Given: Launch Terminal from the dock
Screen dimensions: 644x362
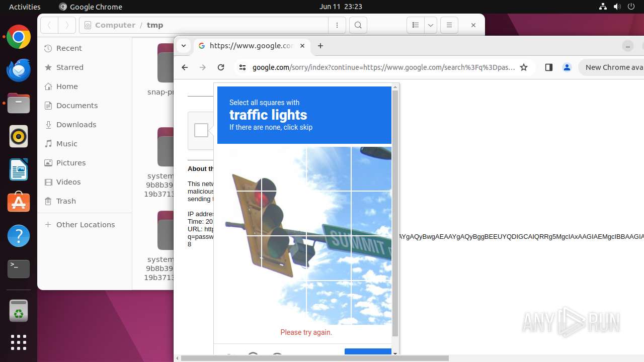Looking at the screenshot, I should (19, 269).
